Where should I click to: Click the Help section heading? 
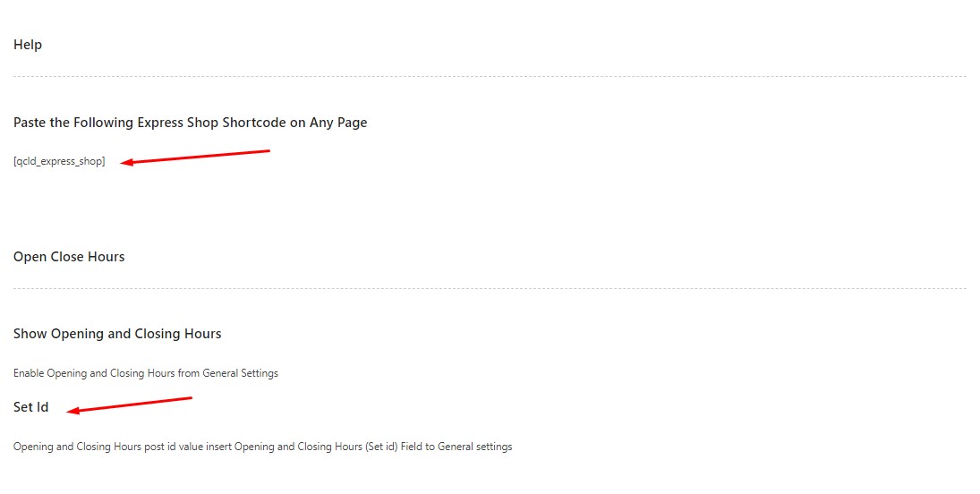pyautogui.click(x=28, y=45)
